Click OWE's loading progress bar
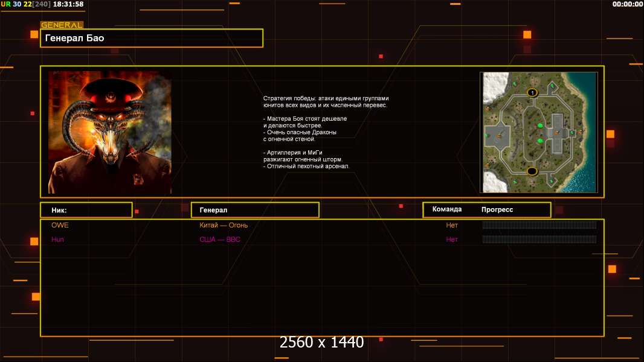This screenshot has height=362, width=644. click(x=539, y=225)
